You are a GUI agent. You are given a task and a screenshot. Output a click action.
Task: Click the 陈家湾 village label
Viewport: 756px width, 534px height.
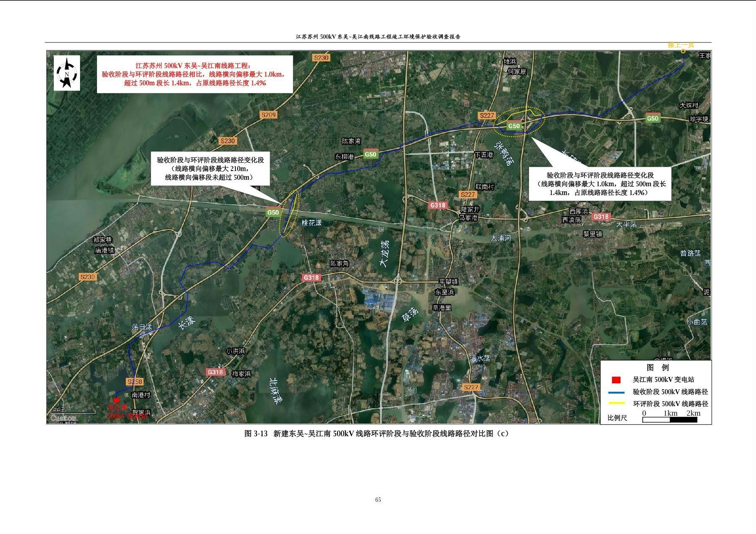point(352,141)
